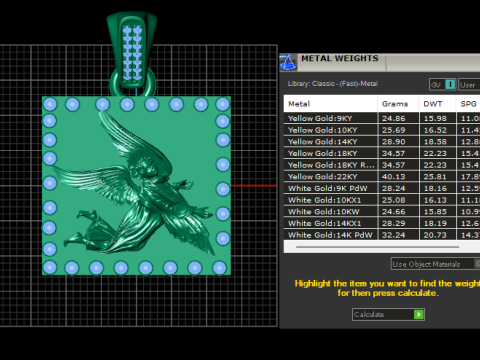Click the 20.73 DWT value
The width and height of the screenshot is (480, 360).
(435, 235)
